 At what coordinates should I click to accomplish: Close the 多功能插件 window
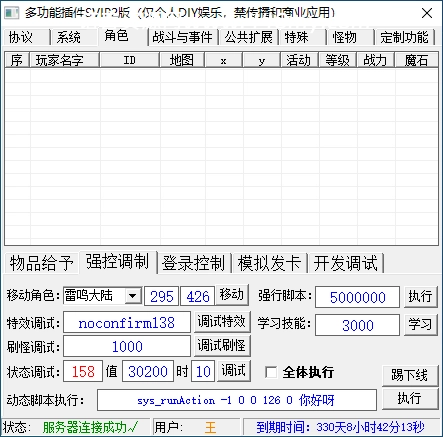click(x=427, y=13)
